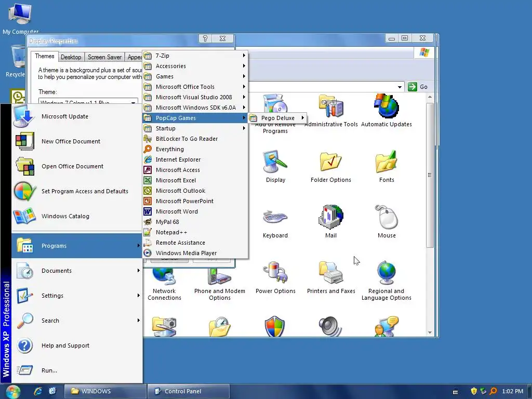The image size is (532, 399).
Task: Open Mail in Control Panel
Action: [331, 222]
